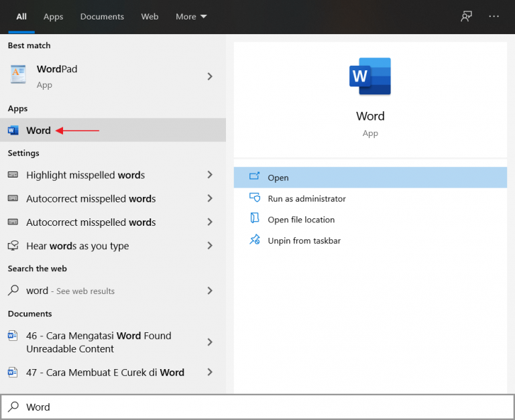Expand the word web results arrow
The height and width of the screenshot is (420, 515).
pyautogui.click(x=210, y=291)
